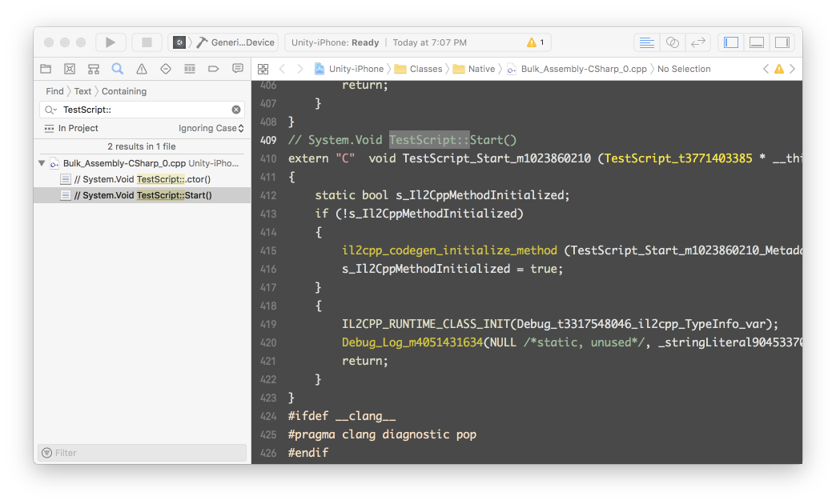
Task: Collapse the Bulk_Assembly-CSharp_0.cpp results group
Action: pyautogui.click(x=42, y=163)
